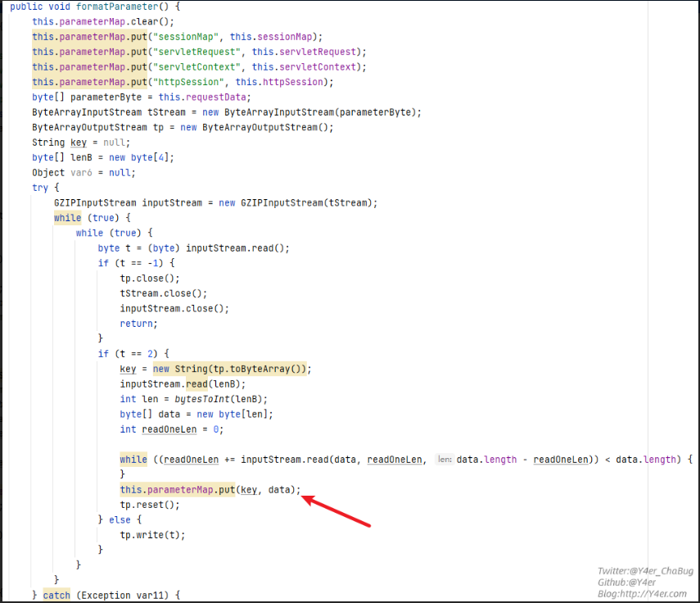Click the Exception var11 parameter
This screenshot has width=700, height=603.
122,596
